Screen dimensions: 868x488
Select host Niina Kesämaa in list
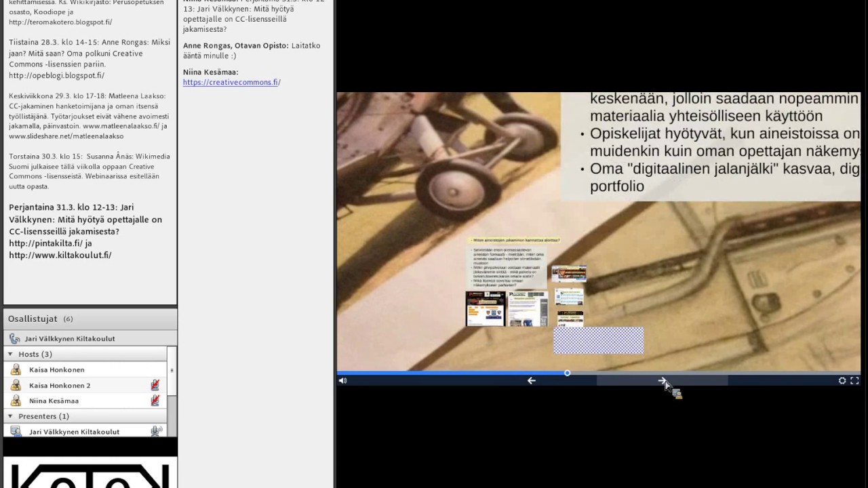85,401
